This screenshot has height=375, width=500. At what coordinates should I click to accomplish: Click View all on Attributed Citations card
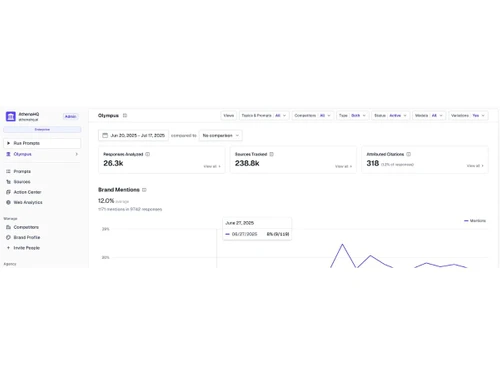tap(475, 166)
